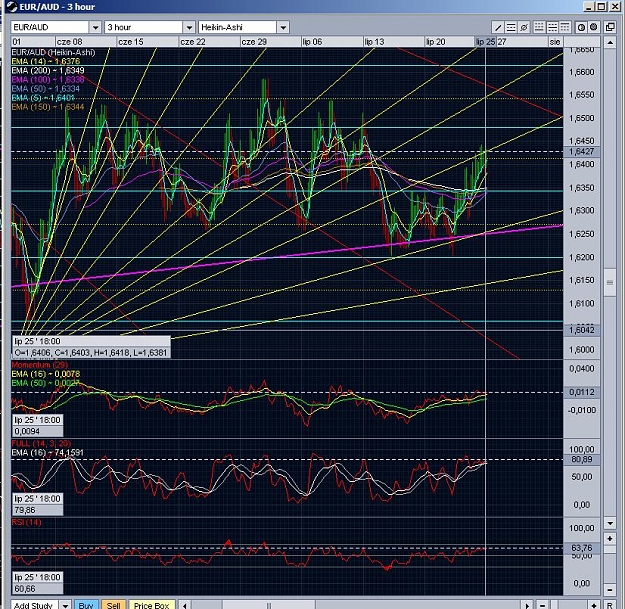Zoom out time axis minus button

(x=542, y=605)
